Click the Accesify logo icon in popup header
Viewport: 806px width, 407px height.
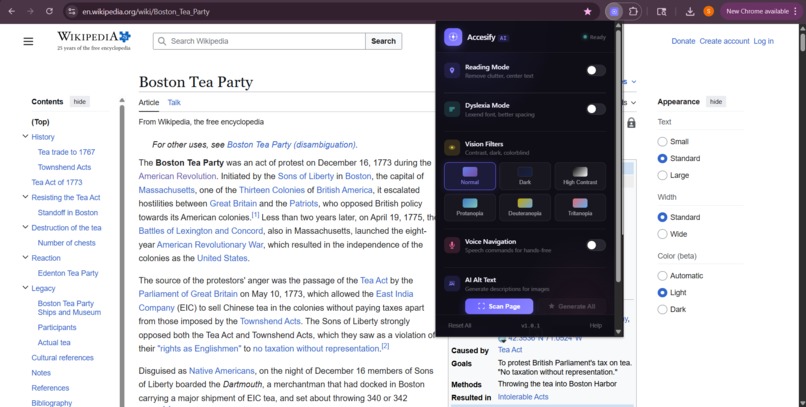[x=453, y=37]
